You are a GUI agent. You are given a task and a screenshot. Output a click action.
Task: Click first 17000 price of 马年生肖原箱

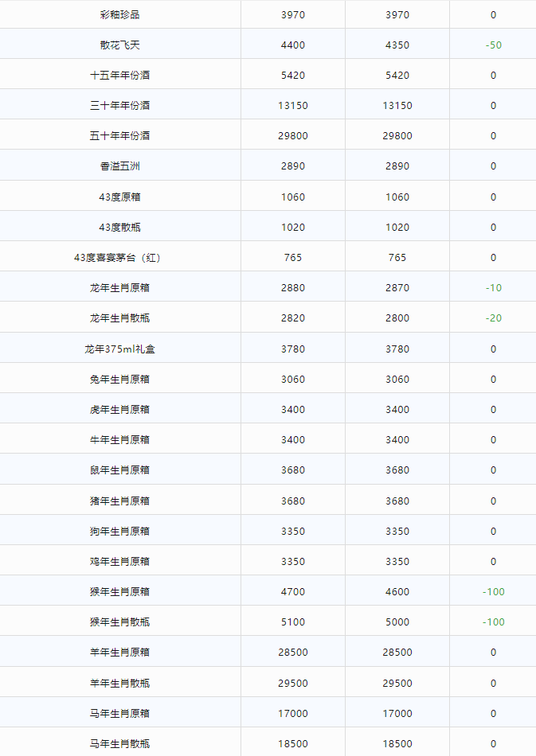293,714
